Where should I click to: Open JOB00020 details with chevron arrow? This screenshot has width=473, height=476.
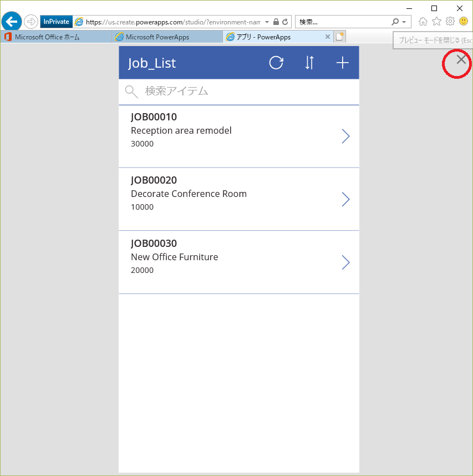(345, 199)
